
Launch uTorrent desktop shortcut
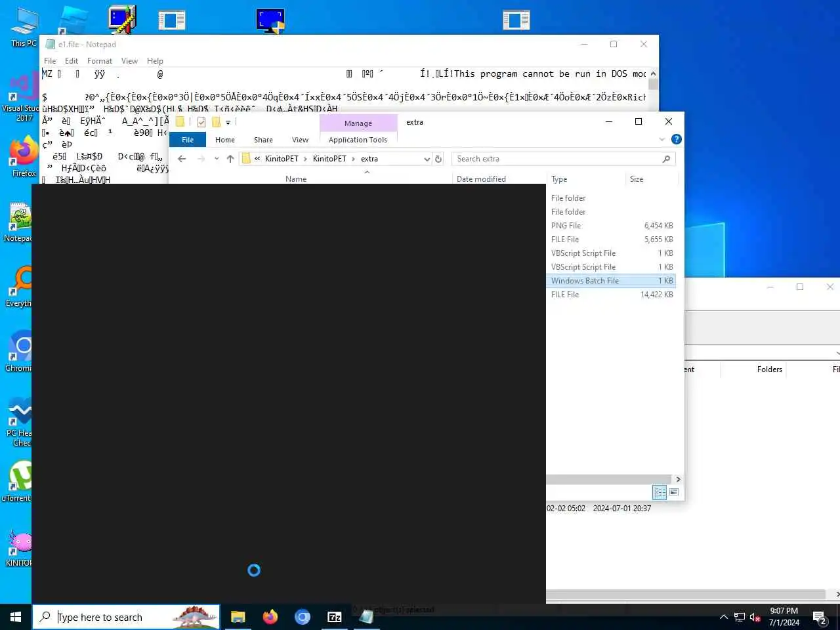coord(18,481)
